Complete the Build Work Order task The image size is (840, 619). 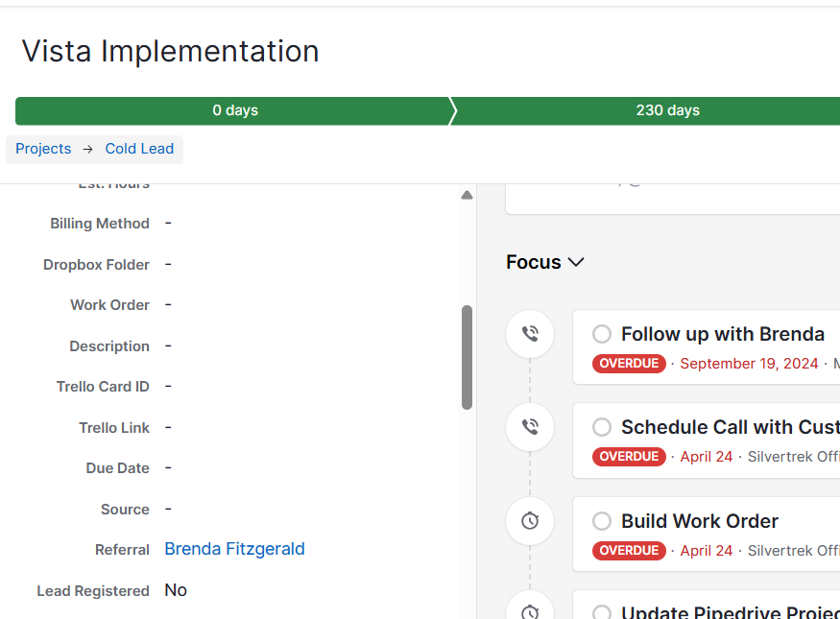[602, 520]
